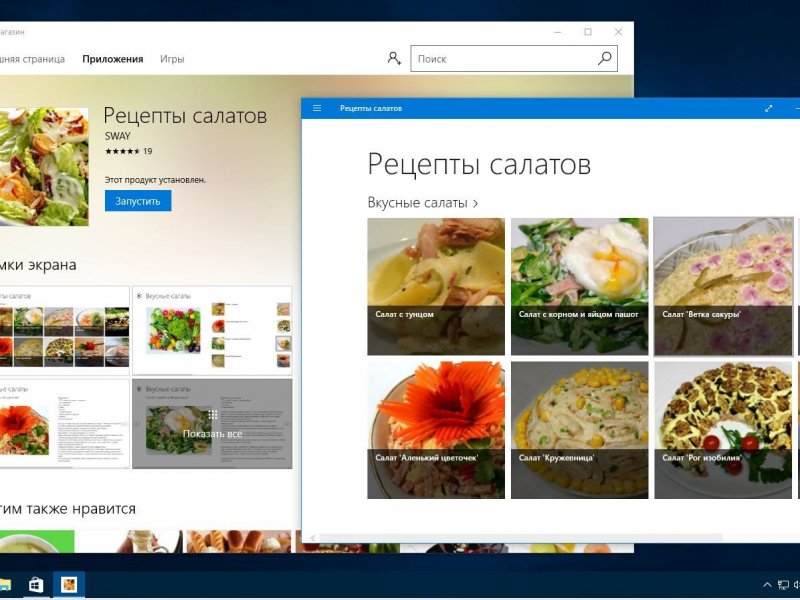This screenshot has height=600, width=800.
Task: Open the user account icon in Store
Action: (x=393, y=58)
